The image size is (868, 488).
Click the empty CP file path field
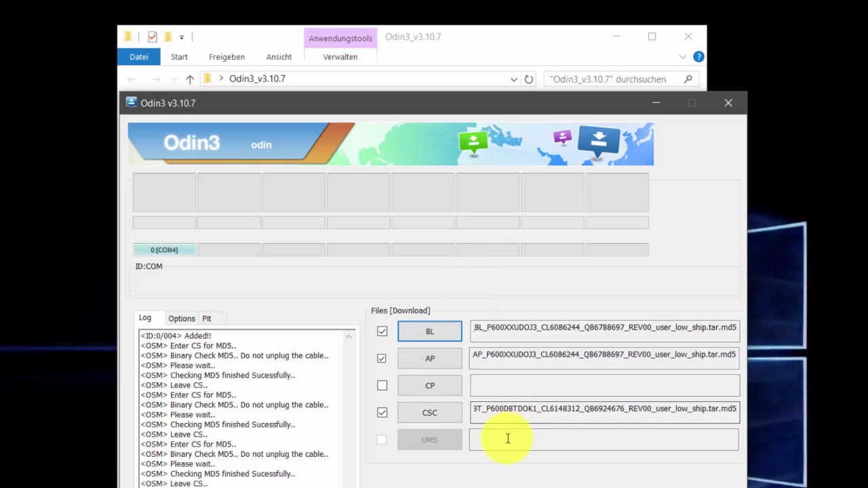click(604, 385)
